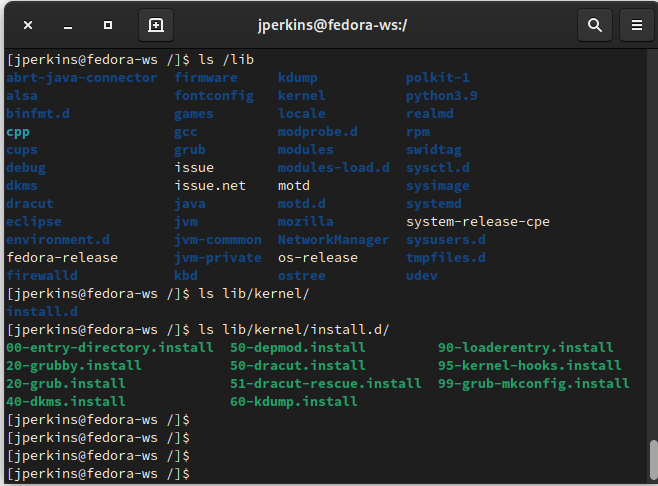Click the mozilla directory entry

point(306,222)
